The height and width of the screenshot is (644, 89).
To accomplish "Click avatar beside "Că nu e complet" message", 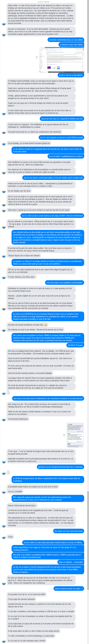I will click(x=4, y=492).
